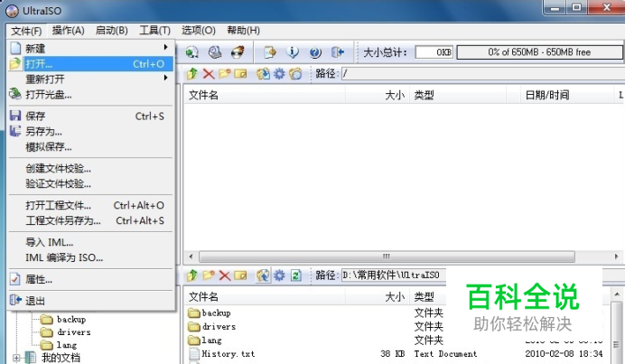Sort image pane by 文件名 column header
Screen dimensions: 625x364
click(x=265, y=95)
